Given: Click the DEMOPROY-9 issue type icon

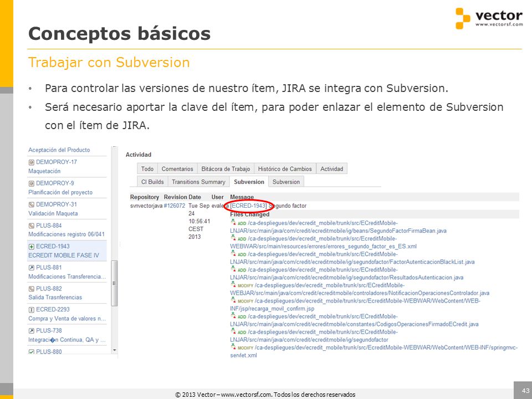Looking at the screenshot, I should point(31,183).
